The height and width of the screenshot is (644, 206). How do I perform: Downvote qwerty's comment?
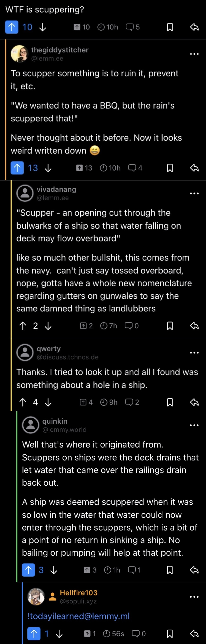coord(48,402)
